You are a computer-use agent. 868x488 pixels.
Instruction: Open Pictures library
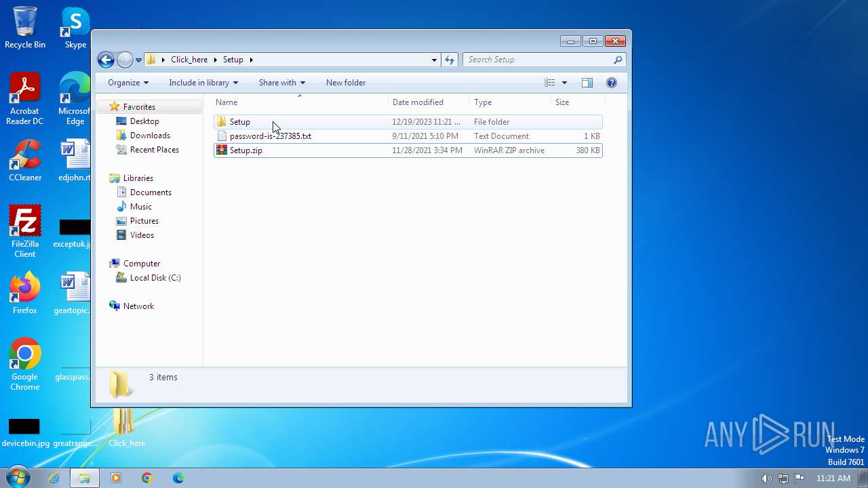144,221
